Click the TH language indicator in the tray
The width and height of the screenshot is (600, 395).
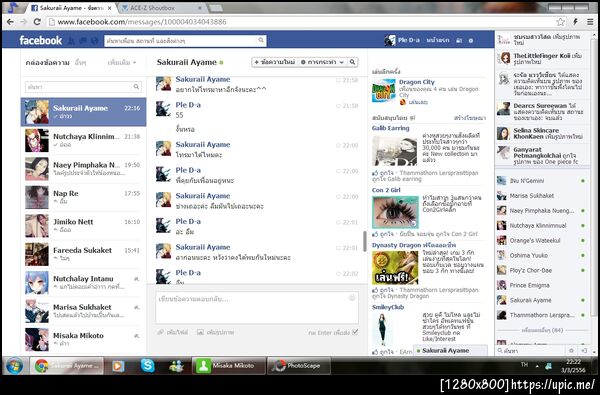coord(524,365)
